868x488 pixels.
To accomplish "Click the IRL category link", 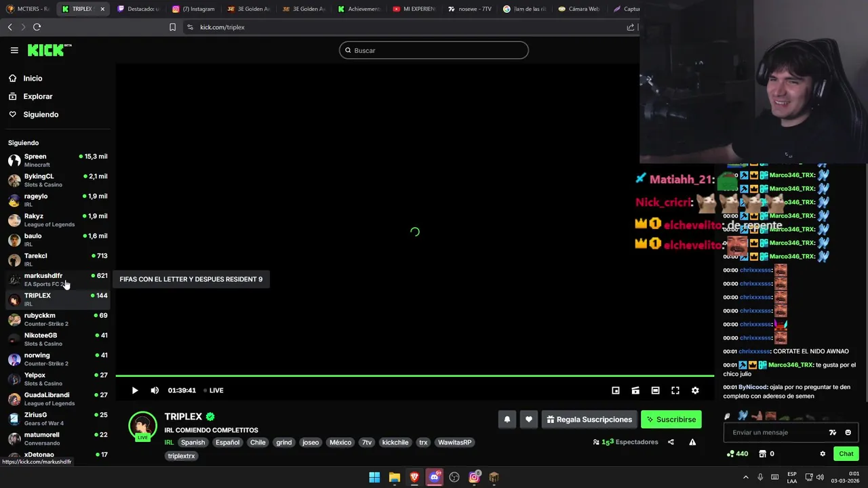I will point(169,443).
